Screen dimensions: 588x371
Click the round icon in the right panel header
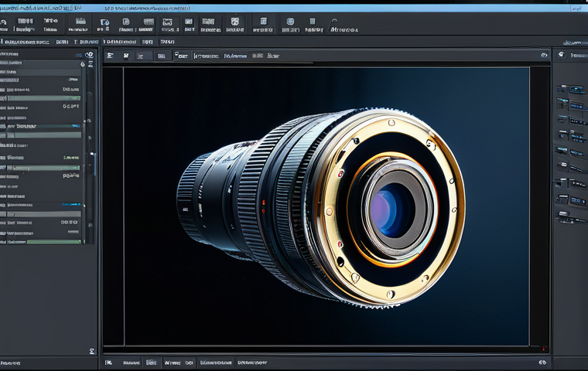562,55
